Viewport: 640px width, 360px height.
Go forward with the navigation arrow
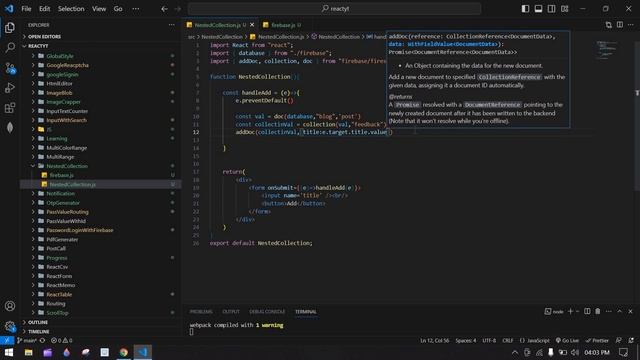coord(178,9)
